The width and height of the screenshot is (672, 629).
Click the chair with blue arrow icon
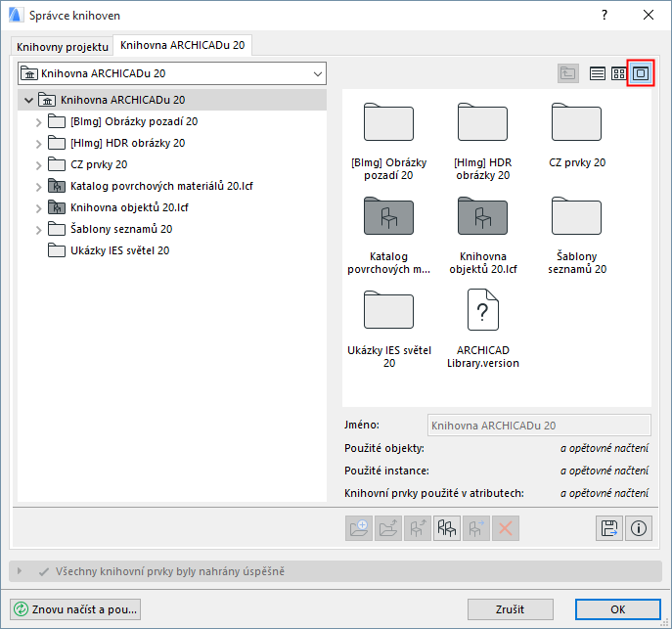coord(476,528)
